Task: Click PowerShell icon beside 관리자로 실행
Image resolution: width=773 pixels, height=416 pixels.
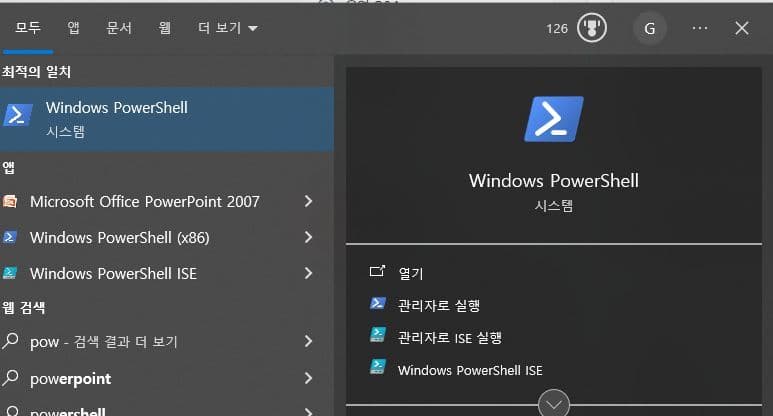Action: (x=378, y=303)
